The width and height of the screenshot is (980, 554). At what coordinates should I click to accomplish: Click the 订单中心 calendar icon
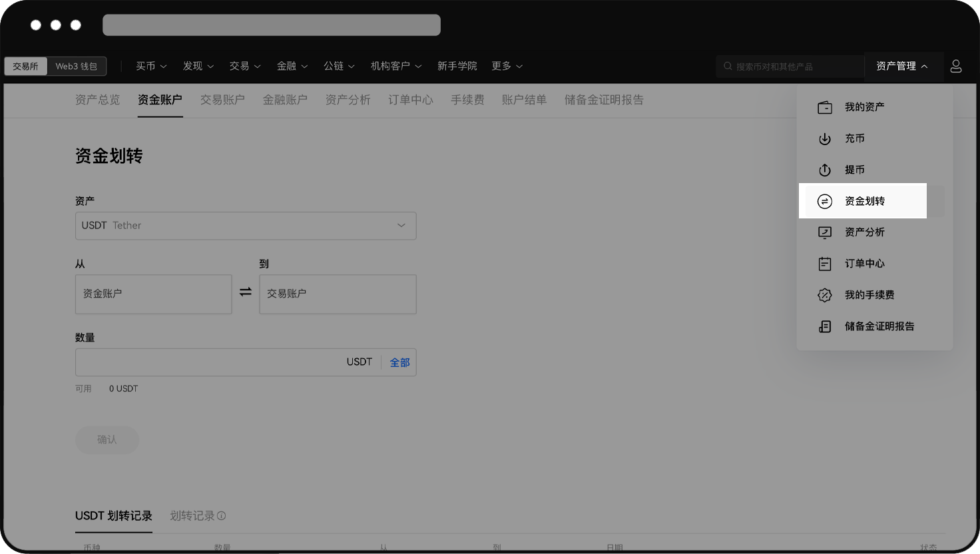pos(824,263)
